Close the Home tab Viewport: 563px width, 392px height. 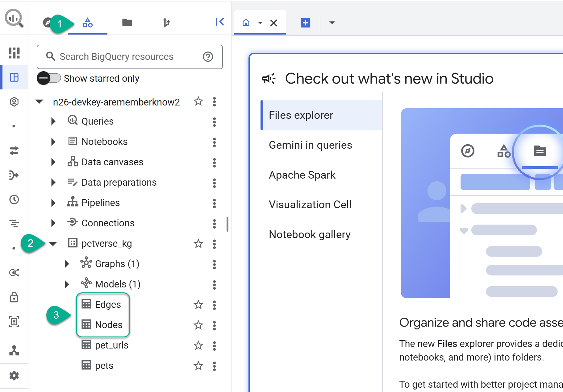tap(273, 23)
